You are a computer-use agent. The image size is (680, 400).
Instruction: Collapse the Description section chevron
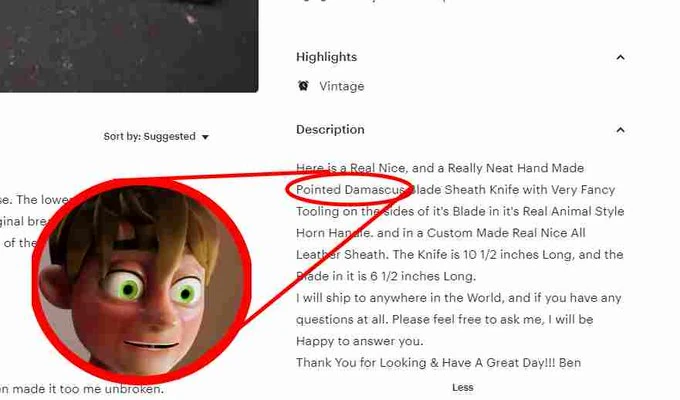(x=620, y=130)
